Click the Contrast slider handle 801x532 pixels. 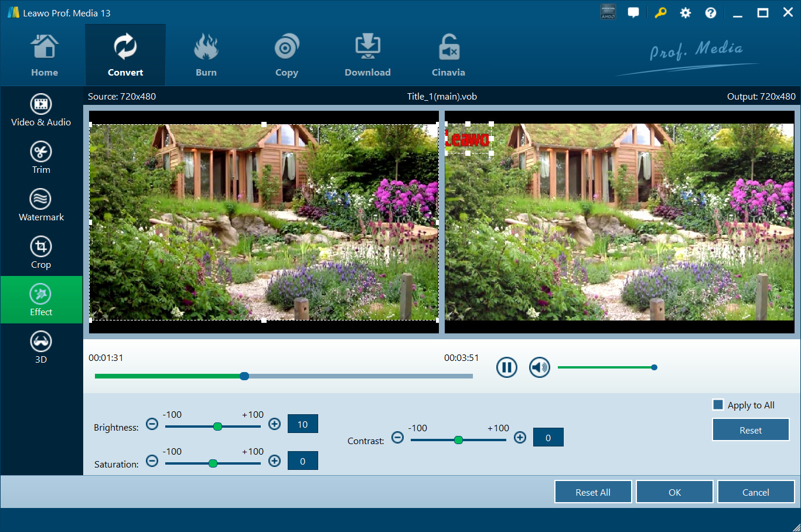[x=458, y=440]
